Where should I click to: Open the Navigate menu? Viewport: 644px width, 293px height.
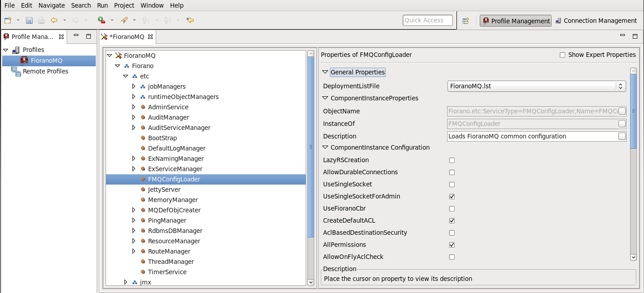pos(51,5)
